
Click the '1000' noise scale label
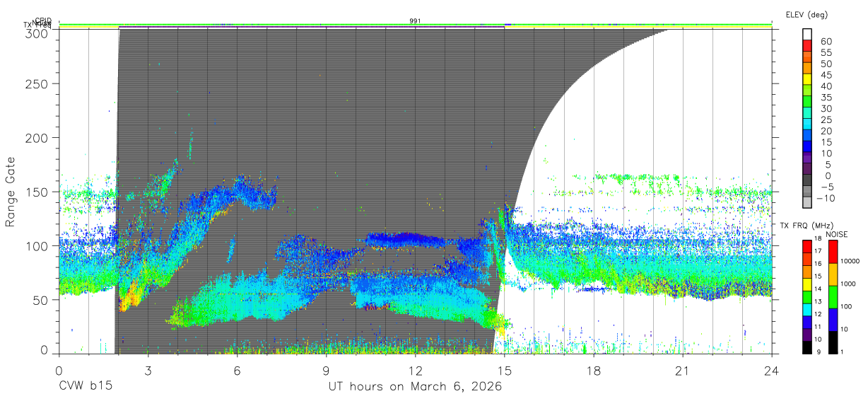[848, 284]
